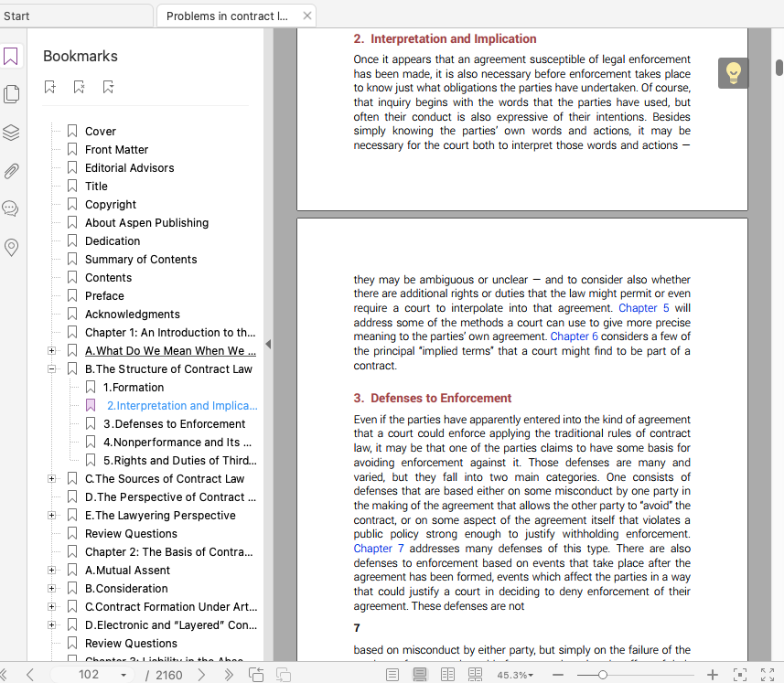Open the 'Preface' bookmark
The width and height of the screenshot is (784, 683).
(x=104, y=295)
